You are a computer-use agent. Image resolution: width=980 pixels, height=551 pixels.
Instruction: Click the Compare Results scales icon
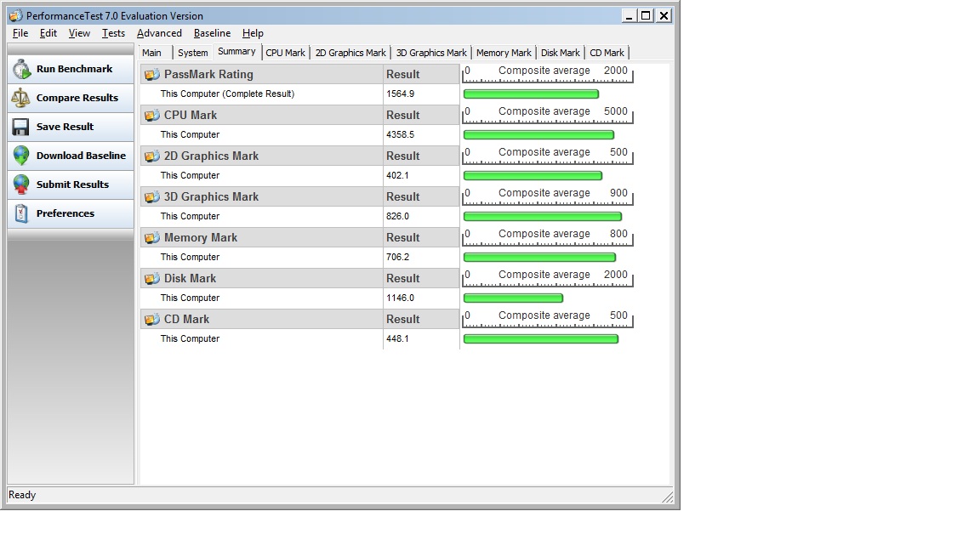click(x=20, y=98)
